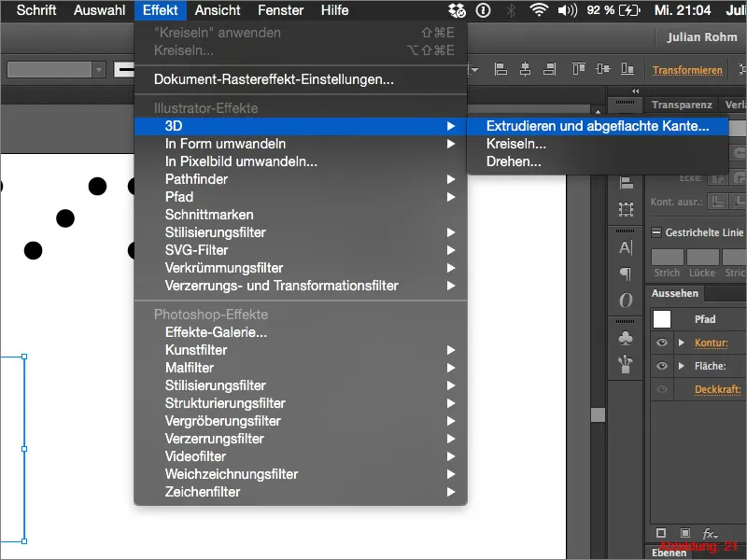Image resolution: width=747 pixels, height=560 pixels.
Task: Click the horizontal align right icon
Action: (x=550, y=69)
